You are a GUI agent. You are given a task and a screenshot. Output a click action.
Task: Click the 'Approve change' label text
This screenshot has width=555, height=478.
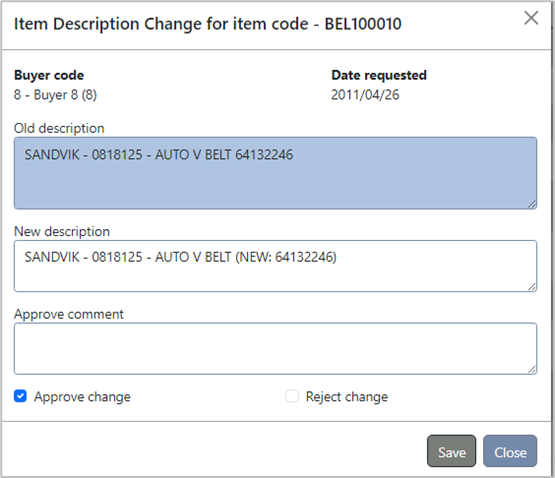click(82, 397)
